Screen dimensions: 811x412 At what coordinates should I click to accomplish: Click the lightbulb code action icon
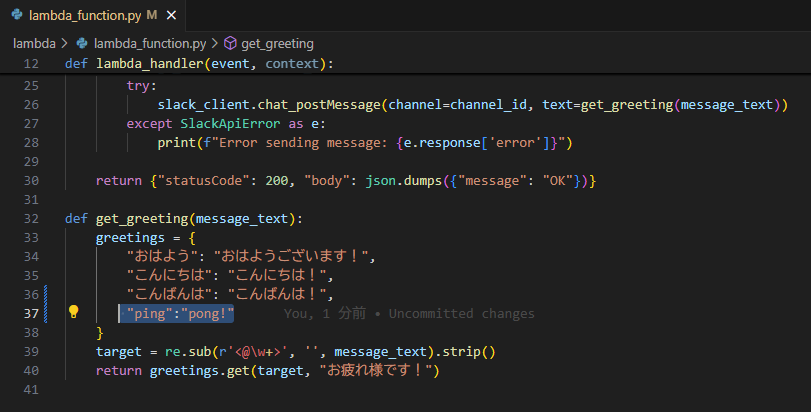pos(73,312)
